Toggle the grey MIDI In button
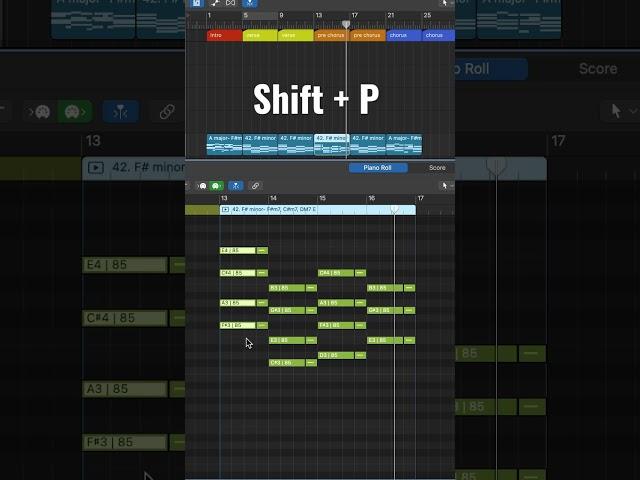Screen dimensions: 640x480 pos(203,186)
